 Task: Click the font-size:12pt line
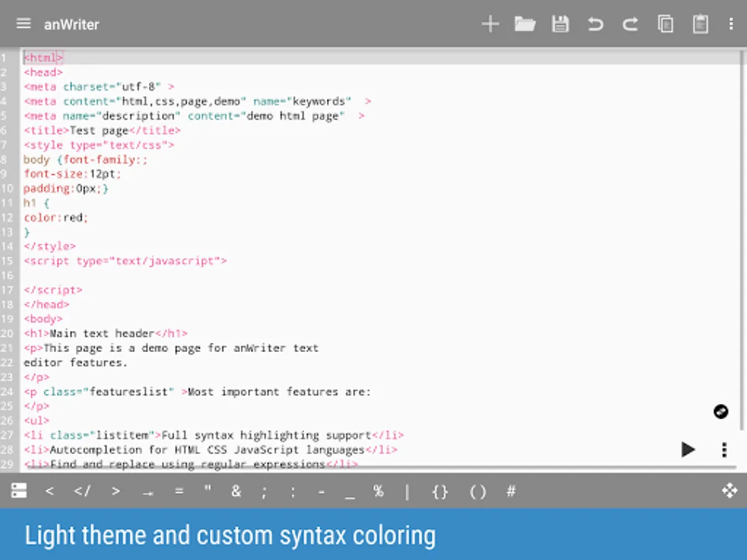[x=73, y=174]
